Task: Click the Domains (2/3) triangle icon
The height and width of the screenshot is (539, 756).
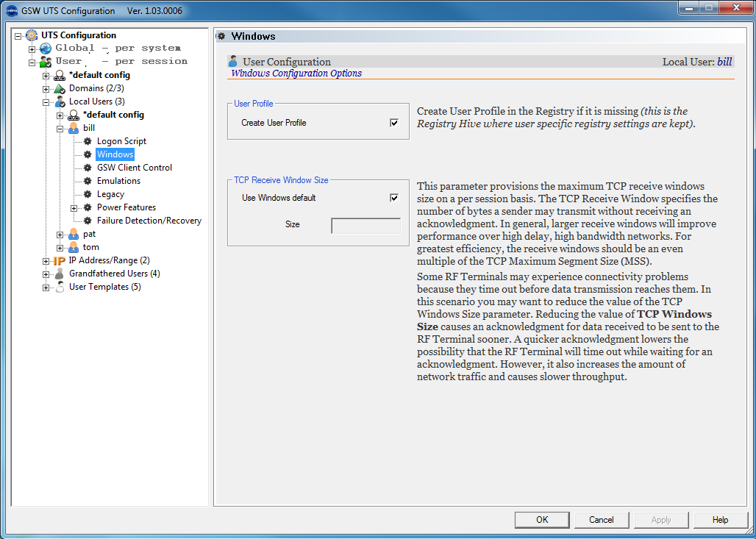Action: (x=60, y=89)
